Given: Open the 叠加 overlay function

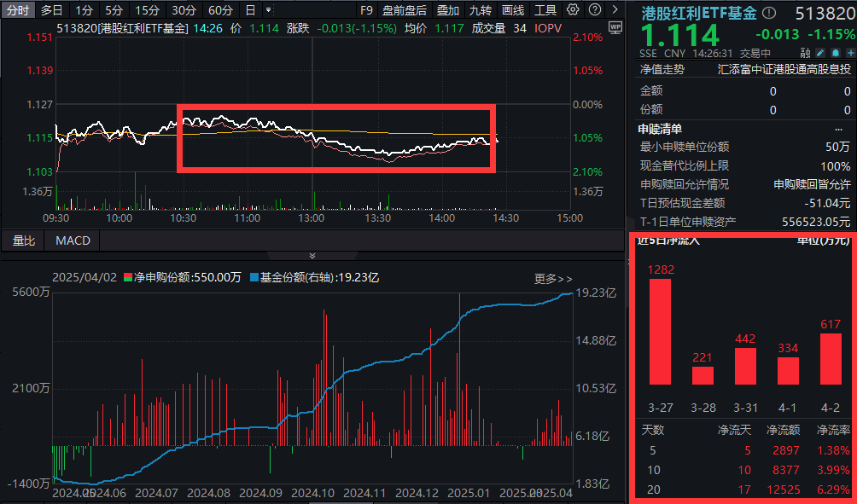Looking at the screenshot, I should (448, 10).
